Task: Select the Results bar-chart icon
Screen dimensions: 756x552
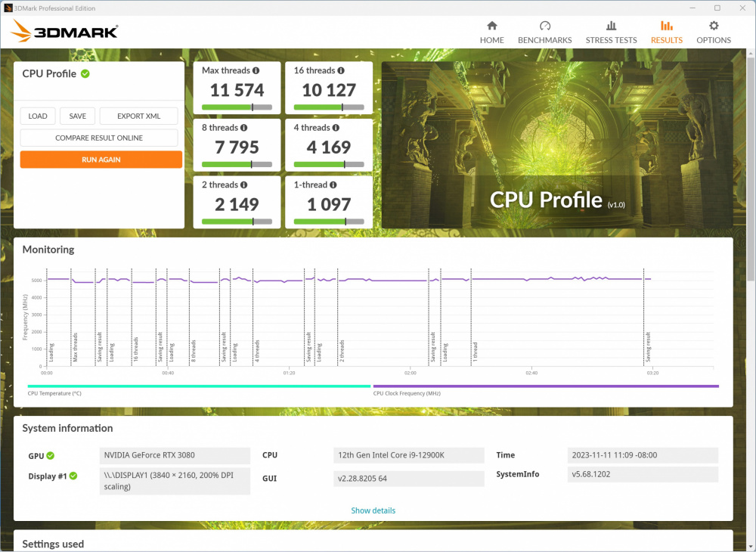Action: (666, 26)
